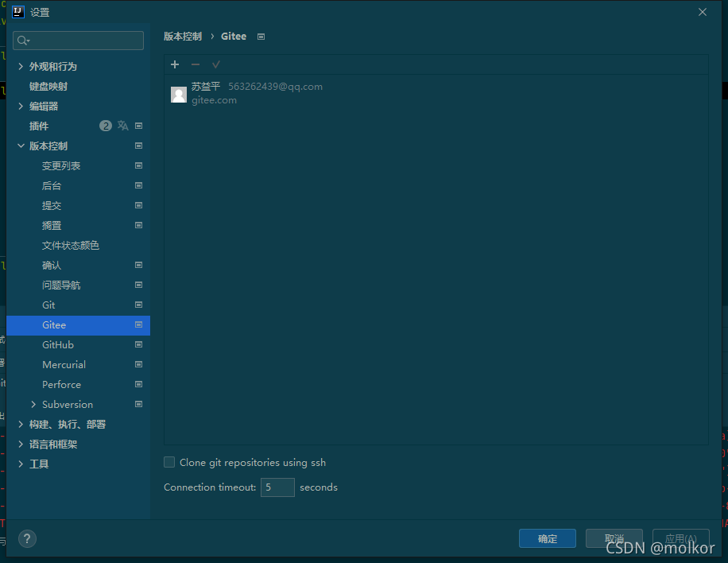Click the breadcrumb project-scope icon next to Gitee
The width and height of the screenshot is (728, 563).
click(261, 37)
